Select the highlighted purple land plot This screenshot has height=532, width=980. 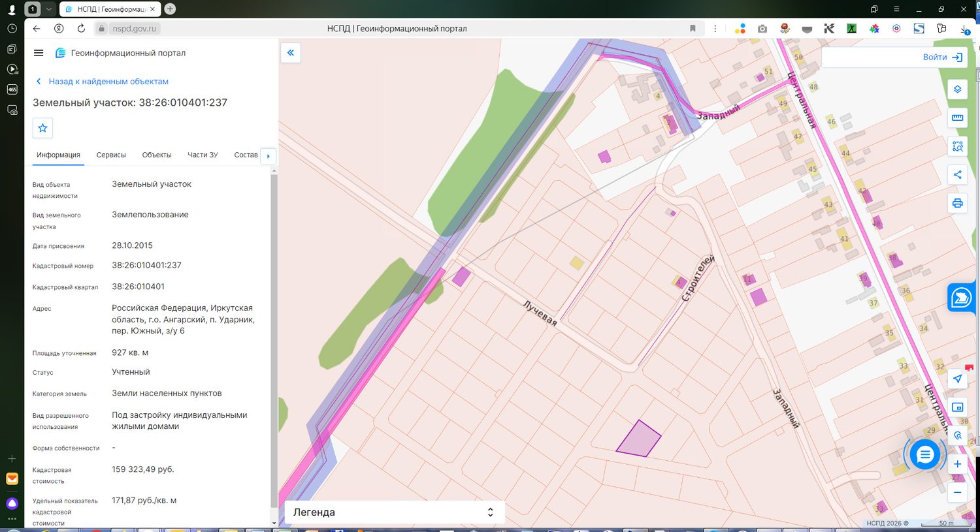(x=638, y=439)
